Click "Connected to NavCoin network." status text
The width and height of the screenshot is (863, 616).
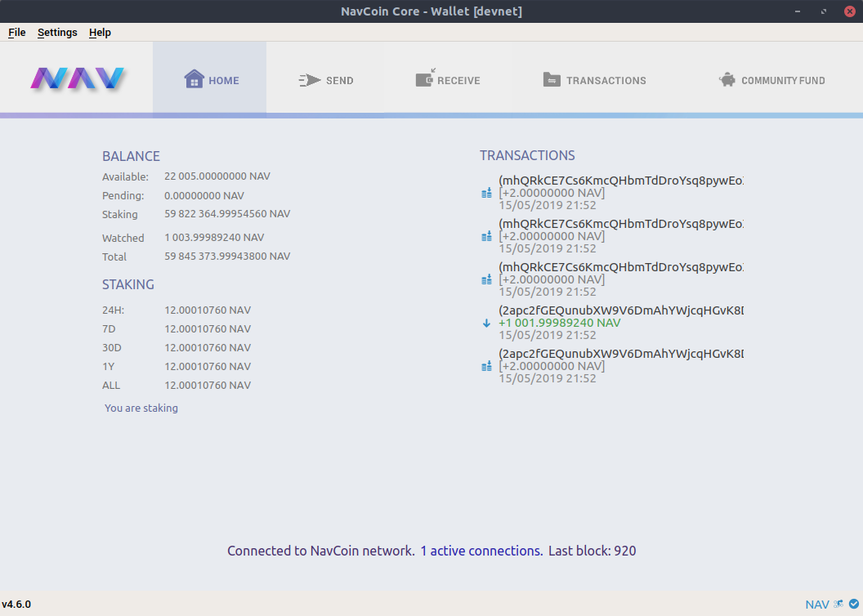321,551
